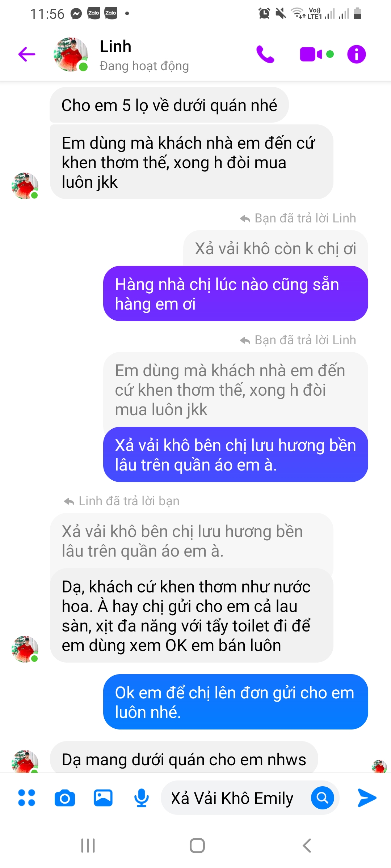Send the typed message
The height and width of the screenshot is (868, 391).
pyautogui.click(x=367, y=797)
